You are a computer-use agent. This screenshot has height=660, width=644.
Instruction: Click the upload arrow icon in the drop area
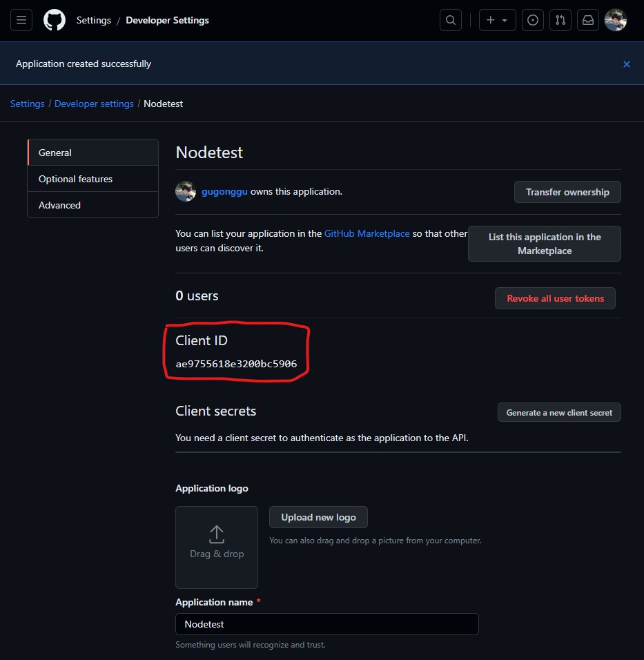[217, 534]
